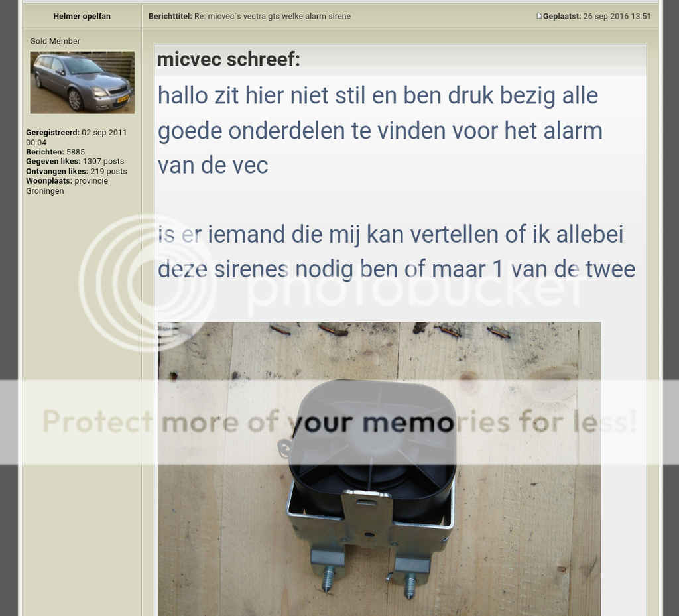The width and height of the screenshot is (679, 616).
Task: Click the Geregistreerd 02 sep 2011 line
Action: coord(76,137)
